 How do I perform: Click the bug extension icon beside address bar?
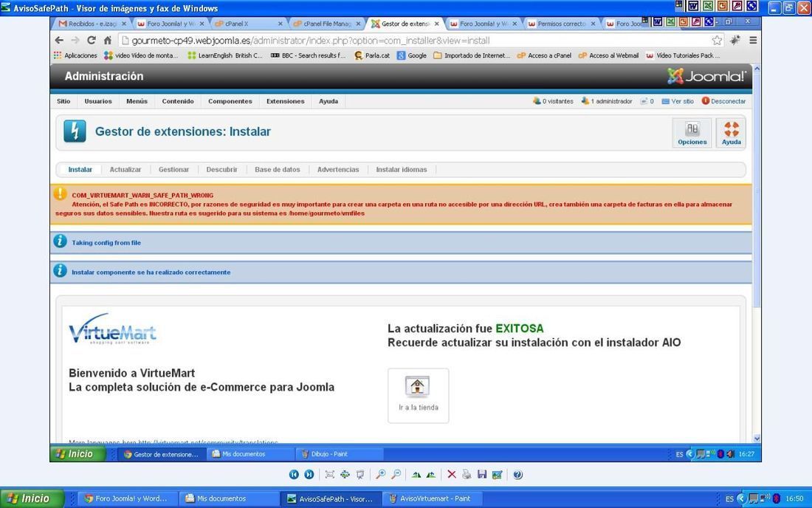coord(734,41)
